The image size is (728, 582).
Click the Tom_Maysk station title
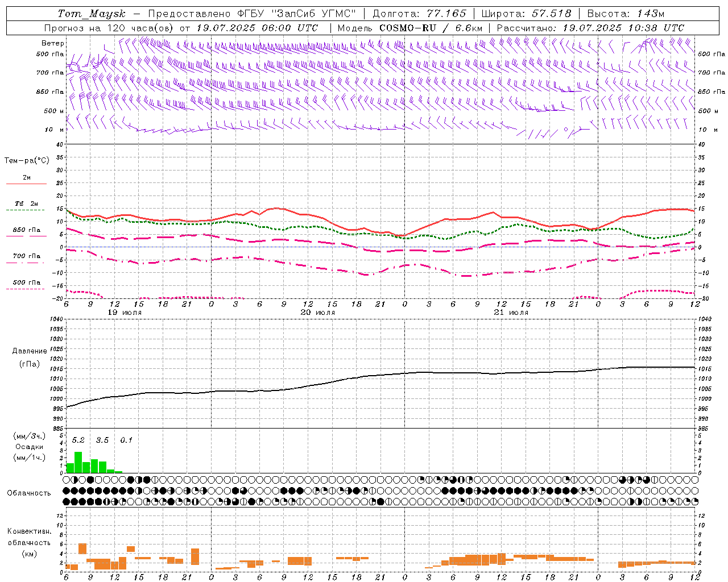[92, 14]
